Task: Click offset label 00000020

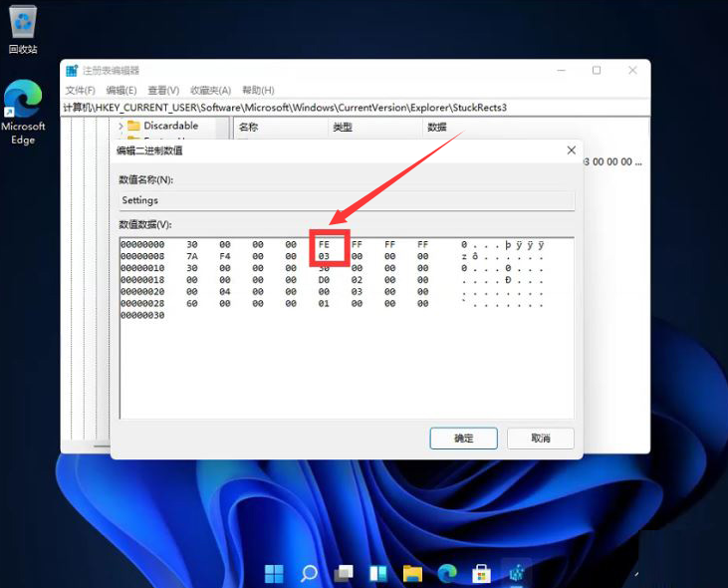Action: click(x=142, y=292)
